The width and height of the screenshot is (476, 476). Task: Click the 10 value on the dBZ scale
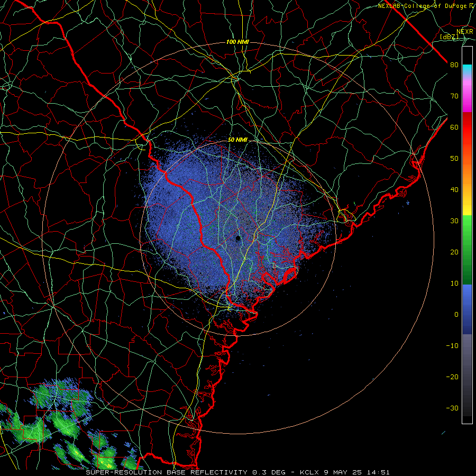point(454,283)
